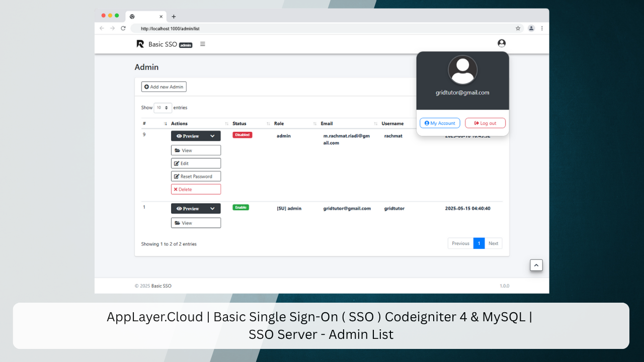Click email m.rachmat.riadi@gmail.com cell

coord(347,139)
